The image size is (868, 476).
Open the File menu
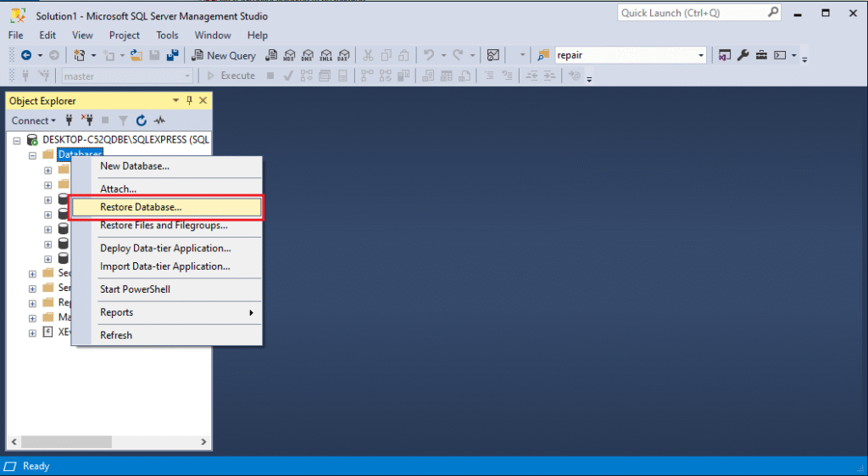point(15,35)
